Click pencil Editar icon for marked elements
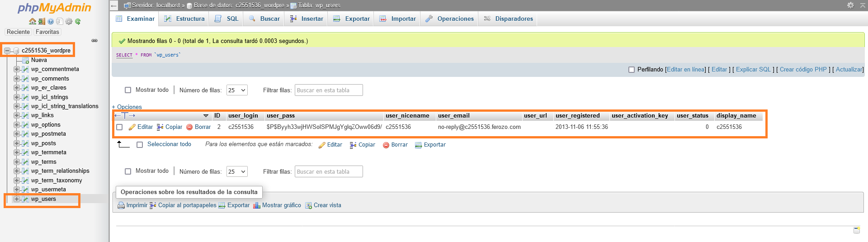Screen dimensions: 868x242 point(322,145)
